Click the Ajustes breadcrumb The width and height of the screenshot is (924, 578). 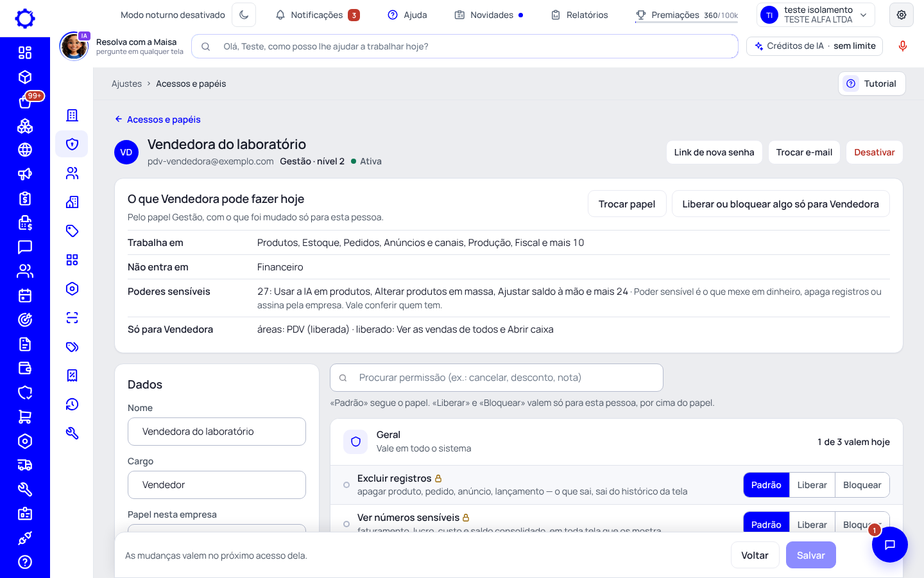(x=126, y=83)
